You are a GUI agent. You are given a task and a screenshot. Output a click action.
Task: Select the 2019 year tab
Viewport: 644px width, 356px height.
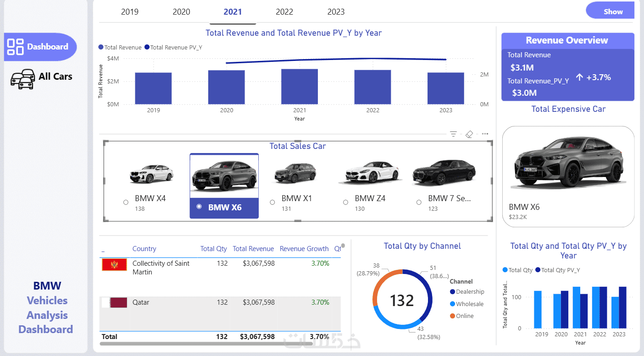coord(130,12)
